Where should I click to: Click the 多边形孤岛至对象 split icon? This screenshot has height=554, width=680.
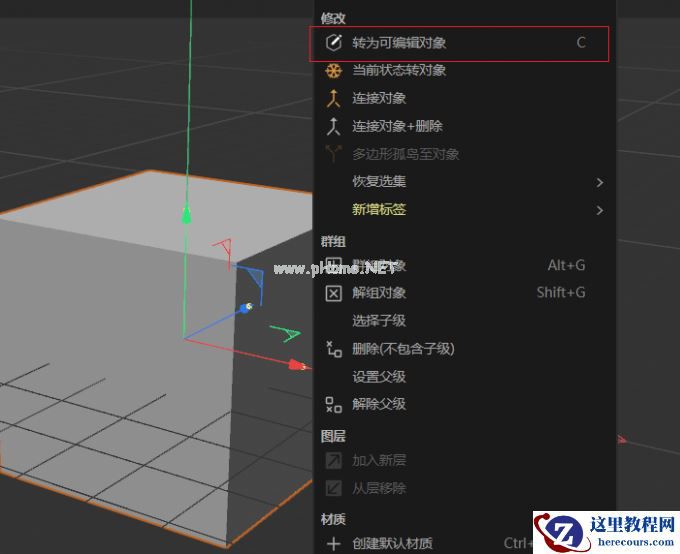333,154
